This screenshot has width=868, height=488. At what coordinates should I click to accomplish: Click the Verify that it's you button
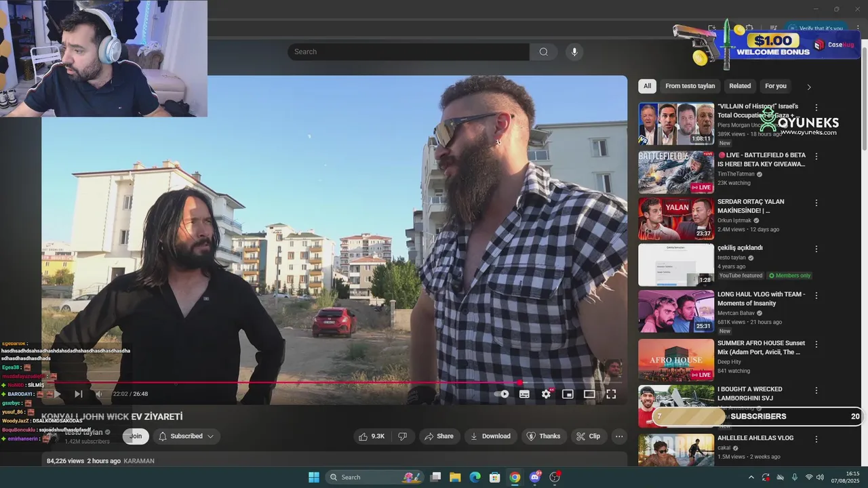click(x=814, y=28)
